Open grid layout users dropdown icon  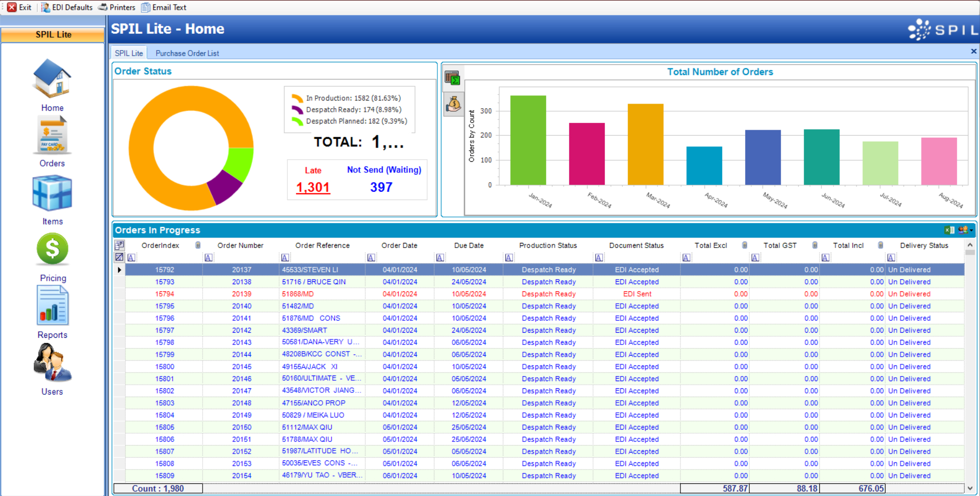(965, 230)
